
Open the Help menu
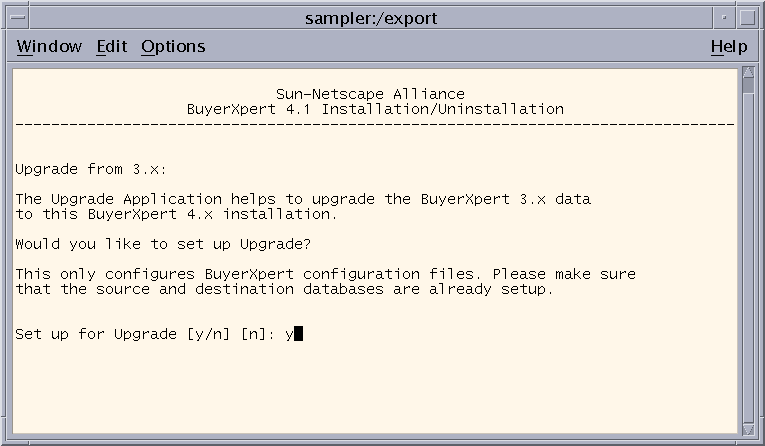pyautogui.click(x=728, y=47)
